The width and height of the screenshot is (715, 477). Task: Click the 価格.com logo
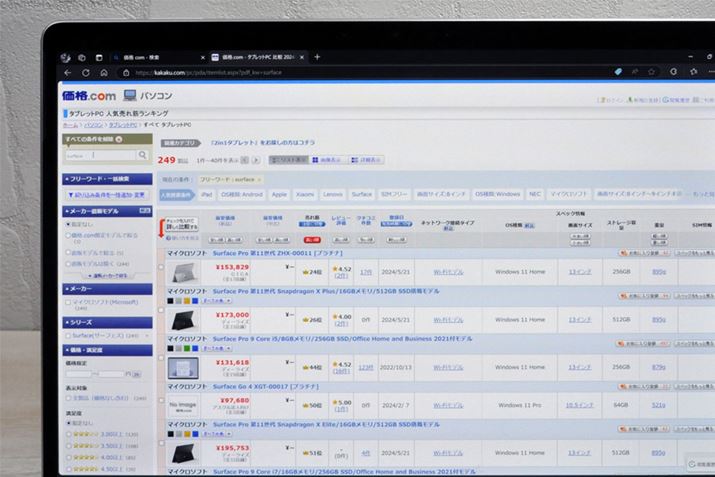click(89, 96)
